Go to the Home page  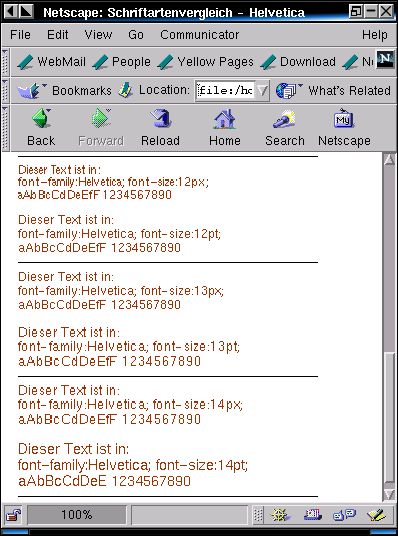225,127
